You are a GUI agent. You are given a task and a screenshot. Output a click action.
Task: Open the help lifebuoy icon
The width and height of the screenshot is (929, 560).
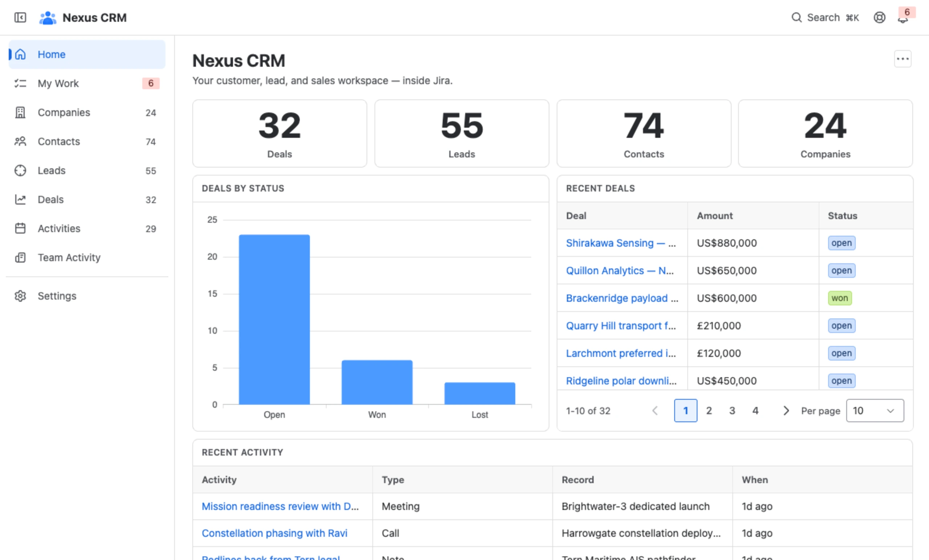(x=879, y=17)
